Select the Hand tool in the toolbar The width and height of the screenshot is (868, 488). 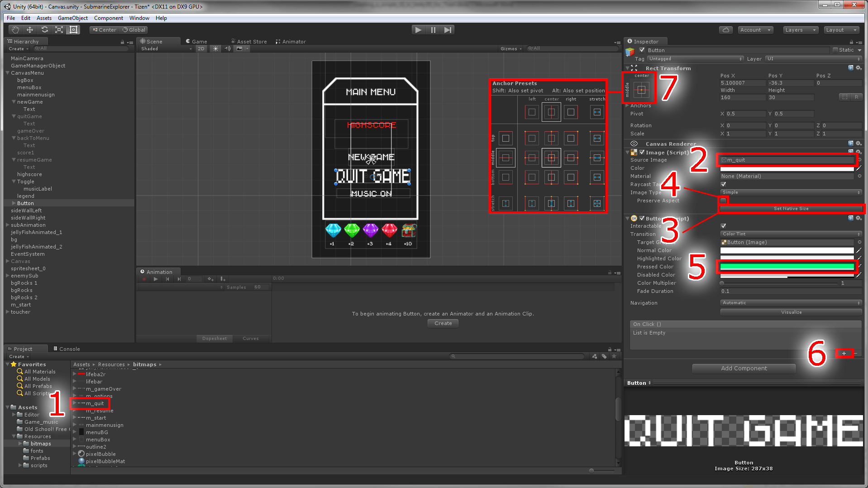tap(15, 29)
